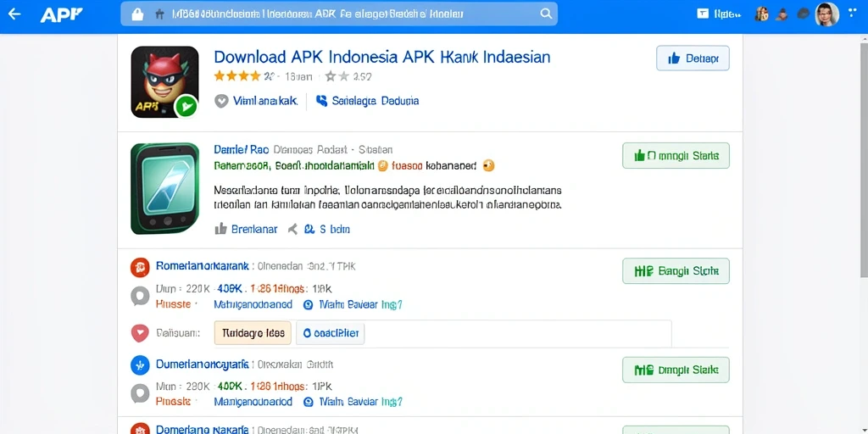This screenshot has height=434, width=868.
Task: Focus the address bar text field
Action: tap(339, 14)
